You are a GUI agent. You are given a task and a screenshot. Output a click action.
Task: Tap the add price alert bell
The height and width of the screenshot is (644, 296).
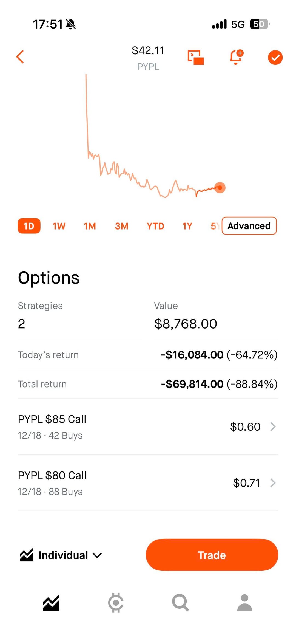(x=236, y=57)
